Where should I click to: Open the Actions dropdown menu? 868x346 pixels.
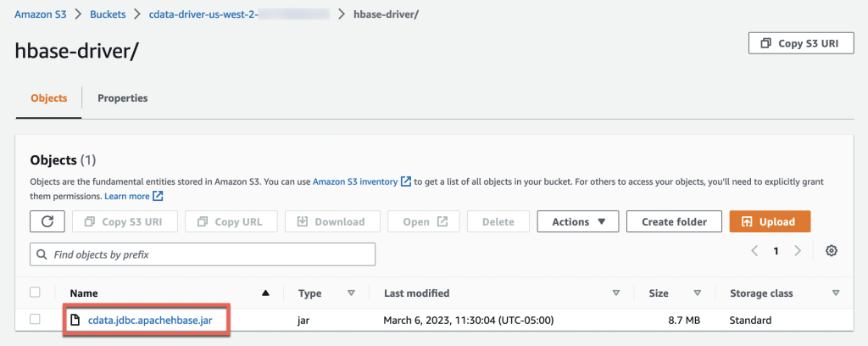(578, 221)
